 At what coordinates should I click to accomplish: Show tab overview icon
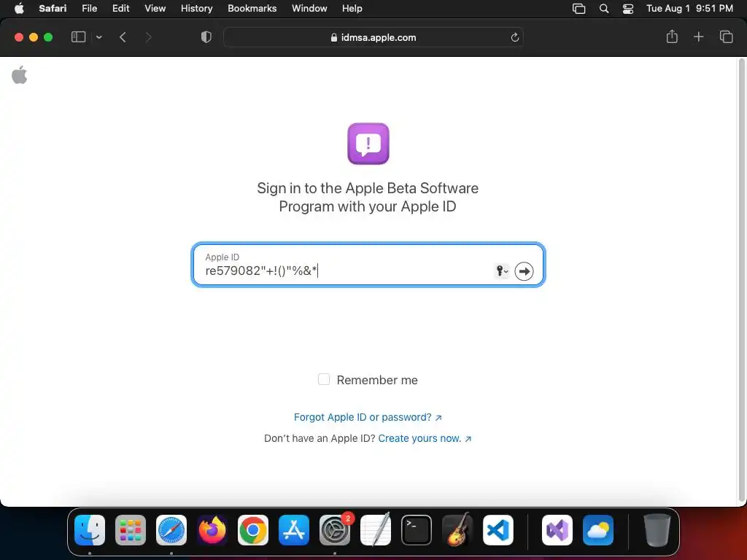pyautogui.click(x=726, y=36)
